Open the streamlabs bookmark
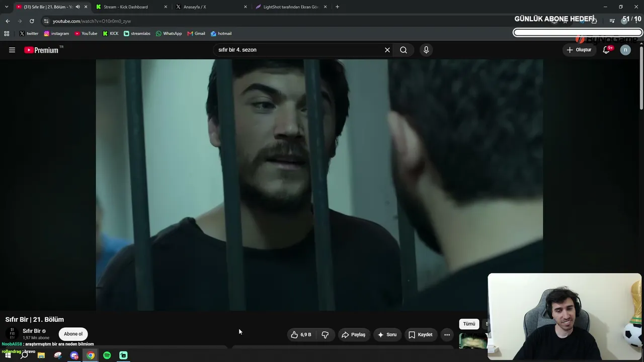Screen dimensions: 644x362 pos(137,34)
